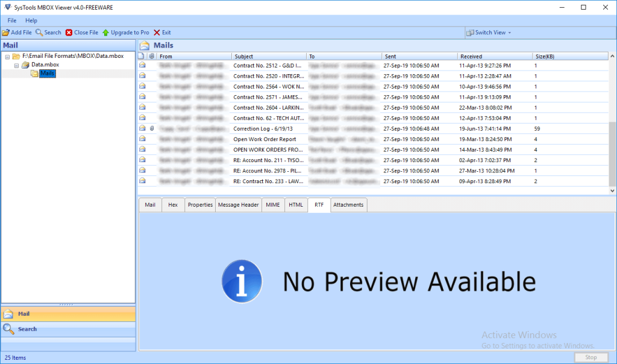Screen dimensions: 617x364
Task: Select the Mails folder in tree
Action: click(x=47, y=73)
